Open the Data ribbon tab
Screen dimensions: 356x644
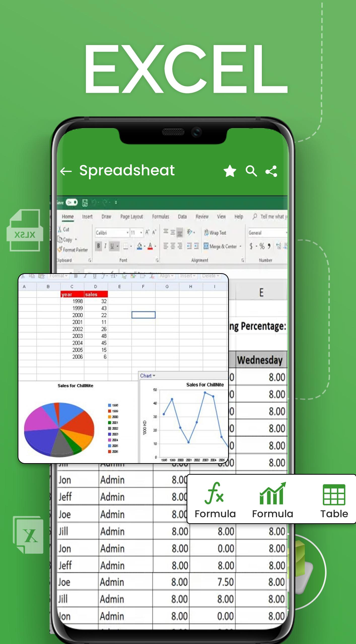pyautogui.click(x=182, y=217)
